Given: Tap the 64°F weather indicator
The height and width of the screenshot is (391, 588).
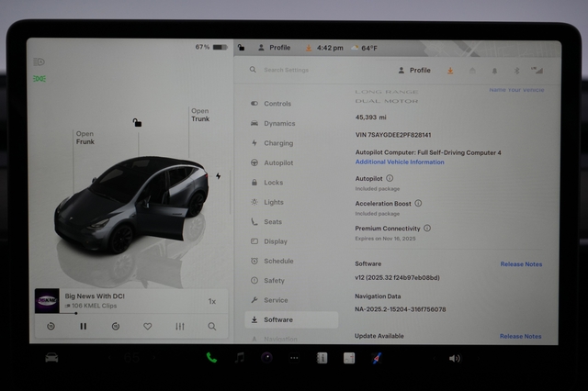Looking at the screenshot, I should [365, 48].
